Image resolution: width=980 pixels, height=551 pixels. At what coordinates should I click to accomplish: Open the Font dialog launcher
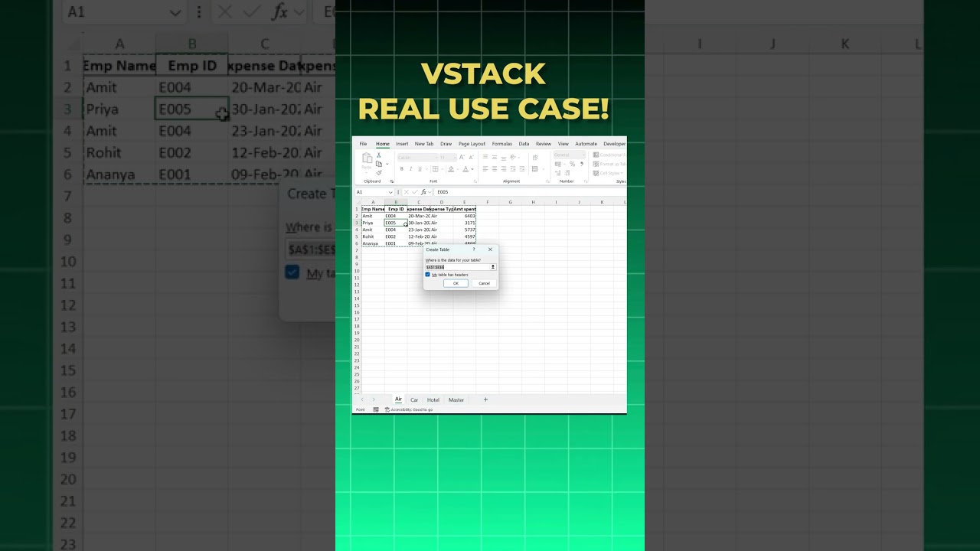[x=475, y=181]
